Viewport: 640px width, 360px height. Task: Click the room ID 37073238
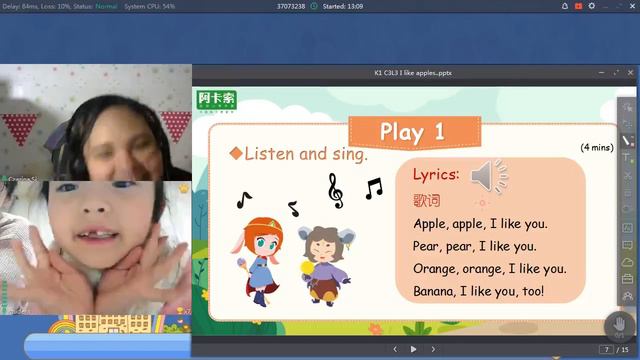pos(291,6)
